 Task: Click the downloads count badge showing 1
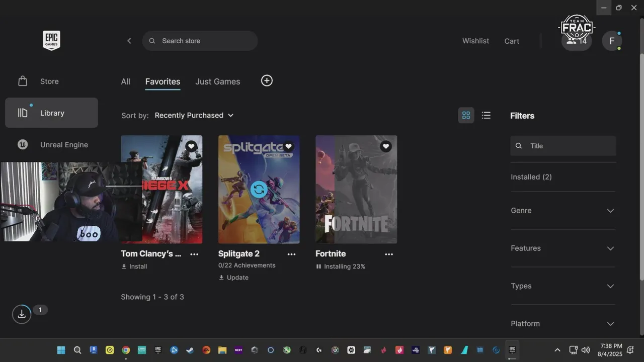(40, 310)
